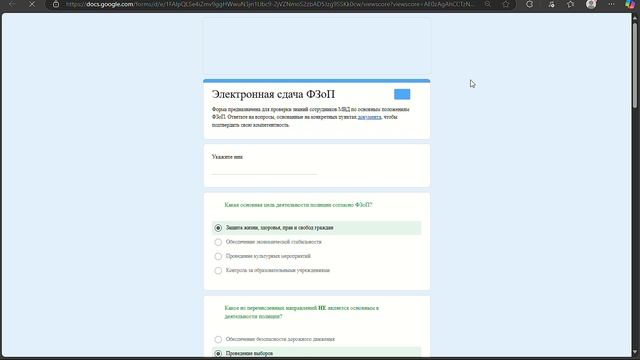Click the vertical scrollbar thumb

(x=635, y=65)
